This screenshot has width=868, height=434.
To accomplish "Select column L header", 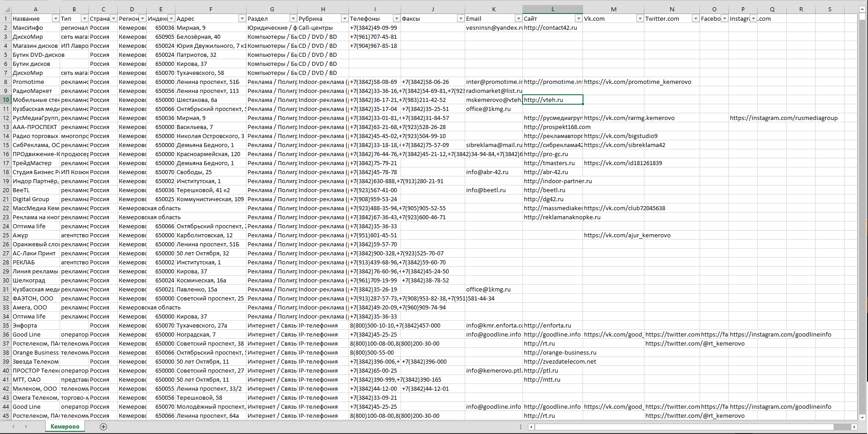I will (553, 9).
